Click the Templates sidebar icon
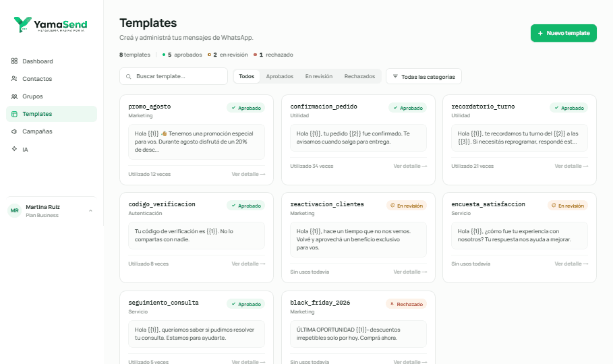613x364 pixels. [x=14, y=114]
